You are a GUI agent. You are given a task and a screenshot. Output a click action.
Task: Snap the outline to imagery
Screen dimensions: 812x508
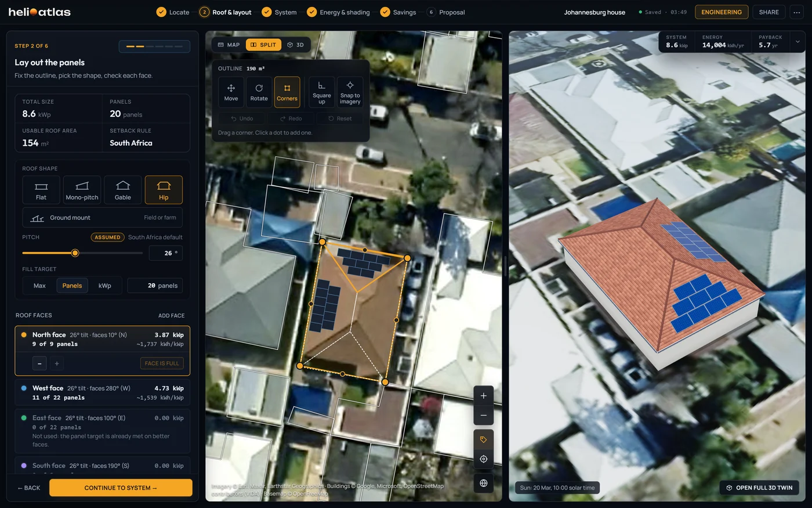click(x=350, y=92)
